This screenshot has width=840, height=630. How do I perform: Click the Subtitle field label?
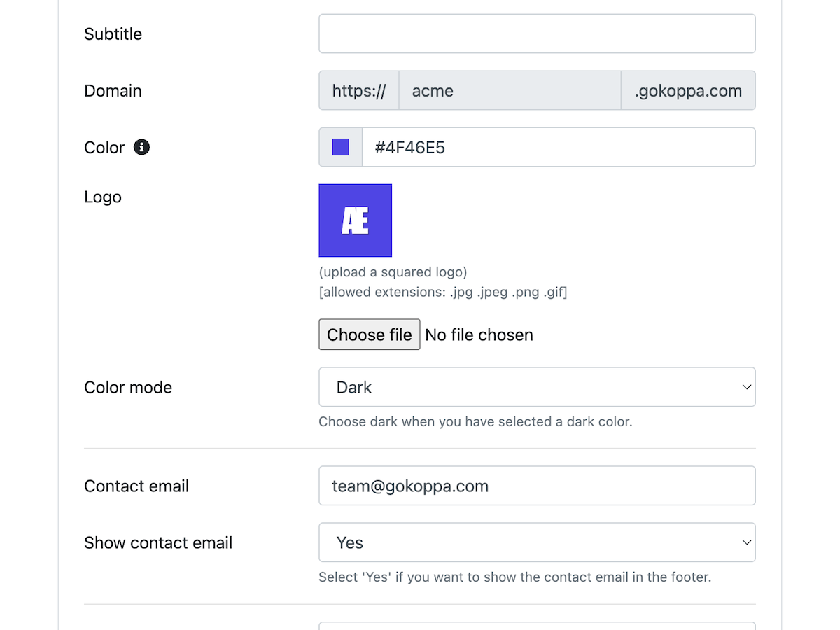113,34
